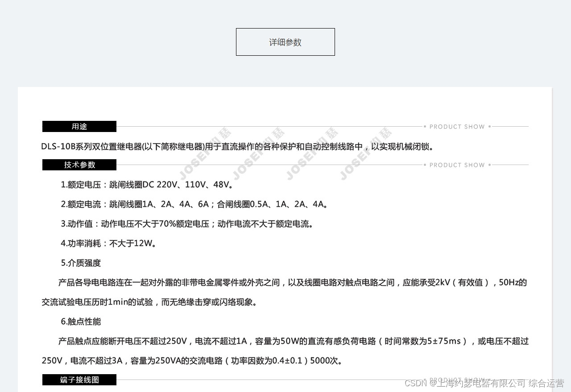Select the 技术参数 black section label
The image size is (571, 392).
coord(79,165)
